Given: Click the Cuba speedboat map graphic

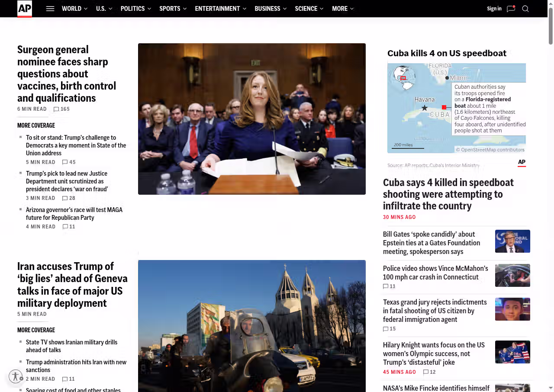Looking at the screenshot, I should [456, 108].
